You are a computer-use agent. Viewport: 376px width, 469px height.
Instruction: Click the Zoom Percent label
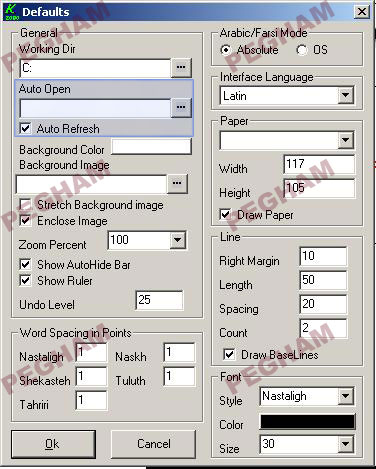[52, 245]
